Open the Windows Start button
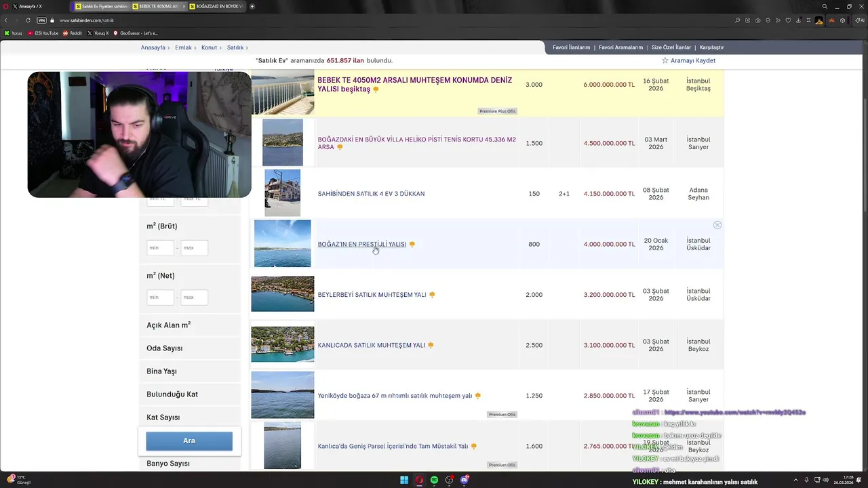 [x=404, y=480]
